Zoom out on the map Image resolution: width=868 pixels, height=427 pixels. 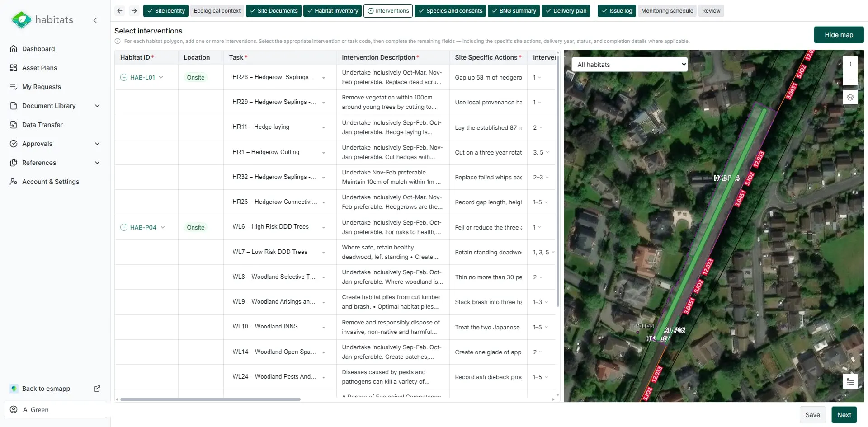pos(850,79)
